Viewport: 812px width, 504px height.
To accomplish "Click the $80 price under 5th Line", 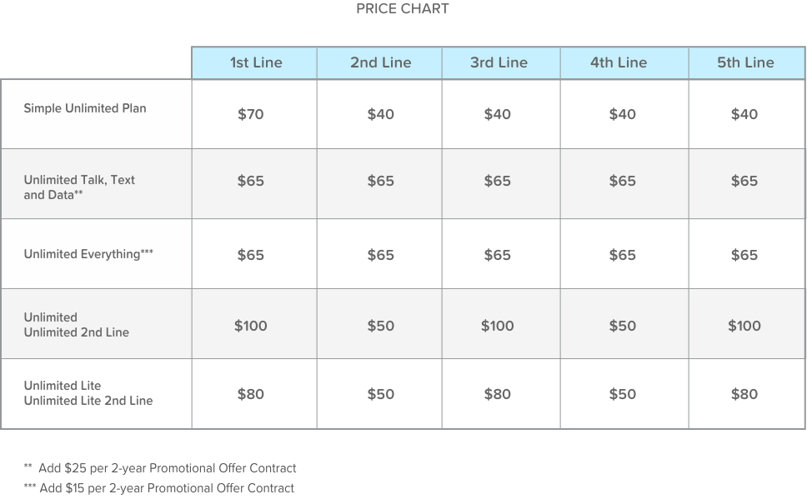I will 744,394.
